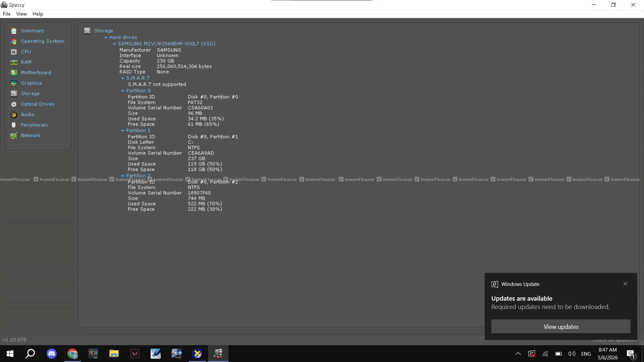Screen dimensions: 644x362
Task: Launch Valorant from the taskbar
Action: pyautogui.click(x=135, y=354)
